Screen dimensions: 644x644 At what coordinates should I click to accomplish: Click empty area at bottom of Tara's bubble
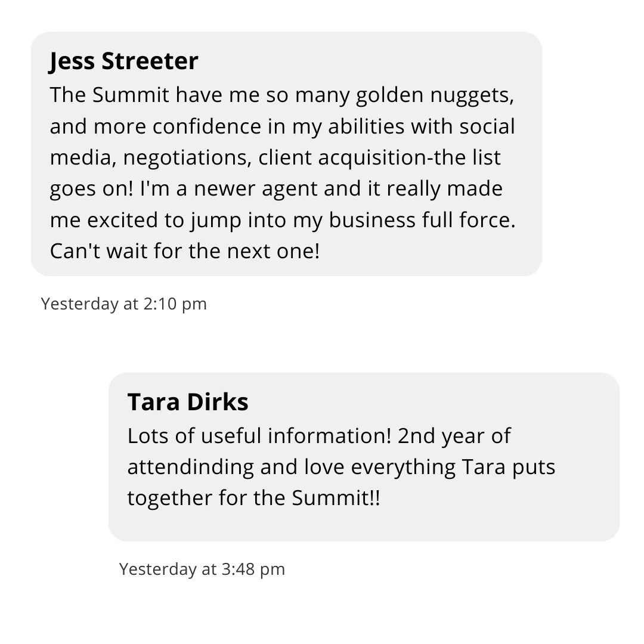pyautogui.click(x=364, y=526)
